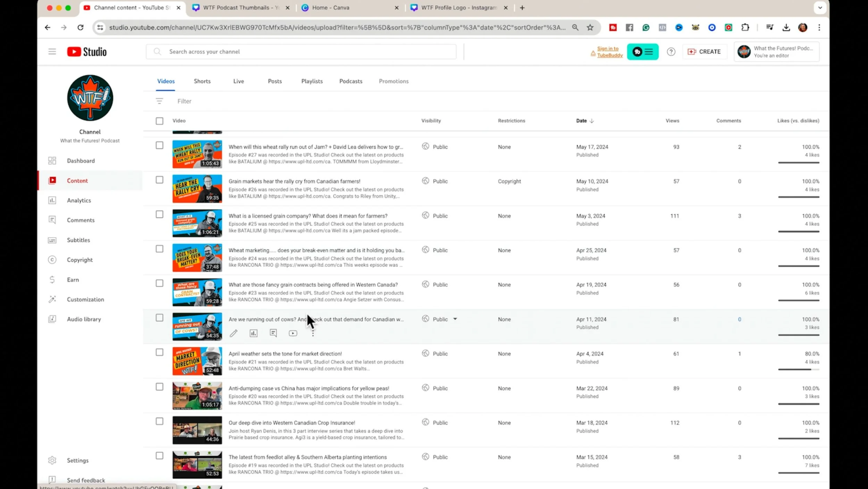Sort by Date column header arrow
Screen dimensions: 868x489
click(592, 121)
